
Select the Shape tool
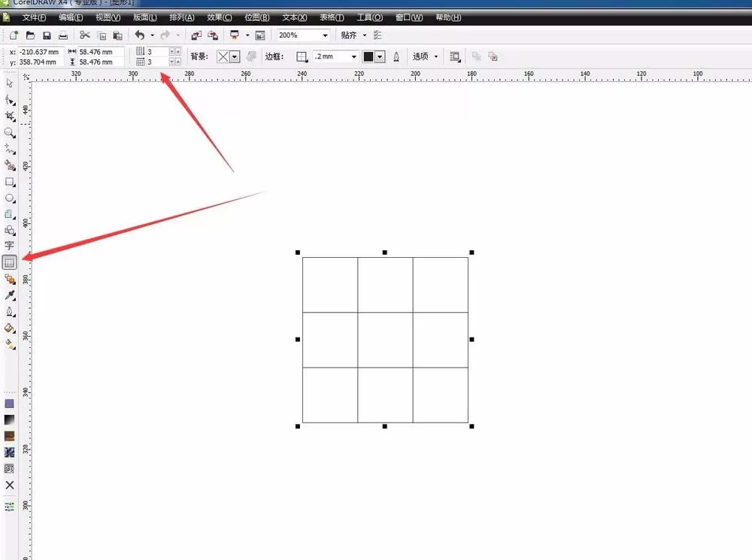pos(10,100)
